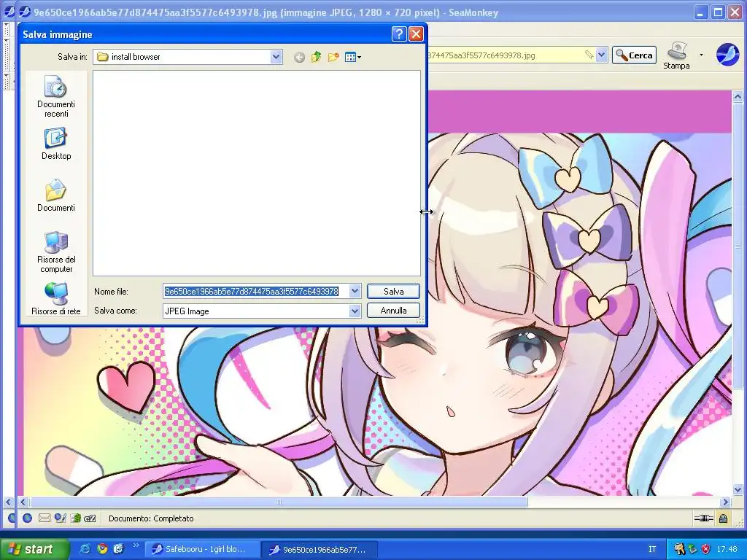Close the Salva immagine dialog
This screenshot has height=560, width=747.
click(416, 34)
